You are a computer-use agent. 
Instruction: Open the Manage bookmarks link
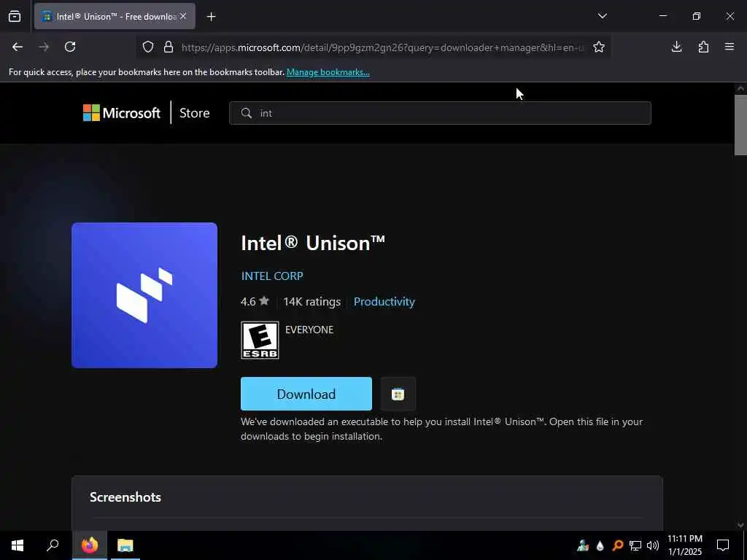(x=328, y=72)
